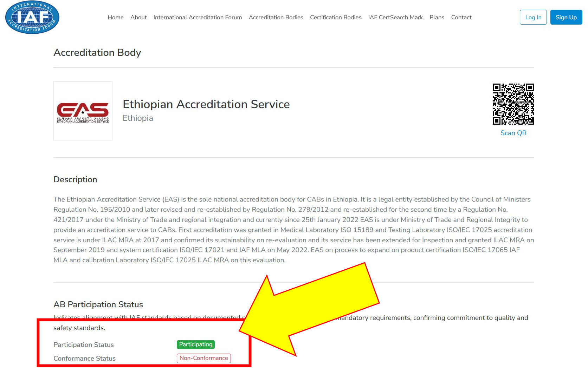Select Certification Bodies in navigation
The image size is (588, 368).
click(336, 17)
